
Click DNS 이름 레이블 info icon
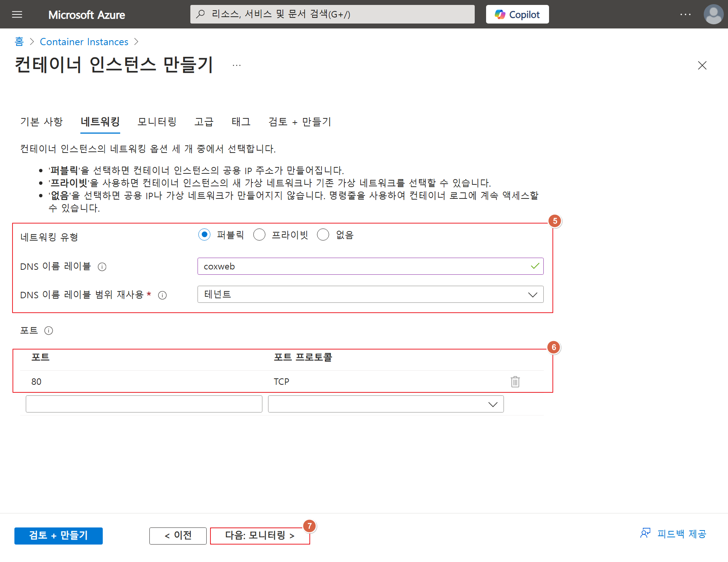point(102,267)
